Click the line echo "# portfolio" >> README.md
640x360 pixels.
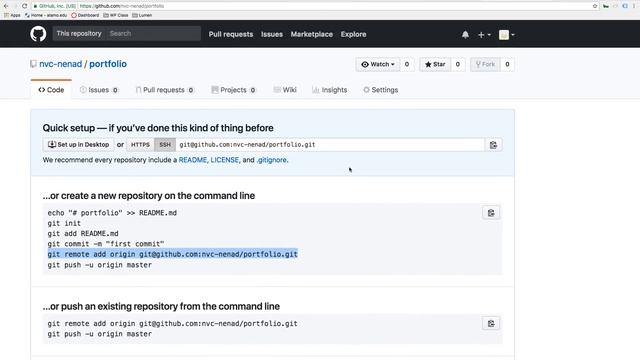(112, 213)
